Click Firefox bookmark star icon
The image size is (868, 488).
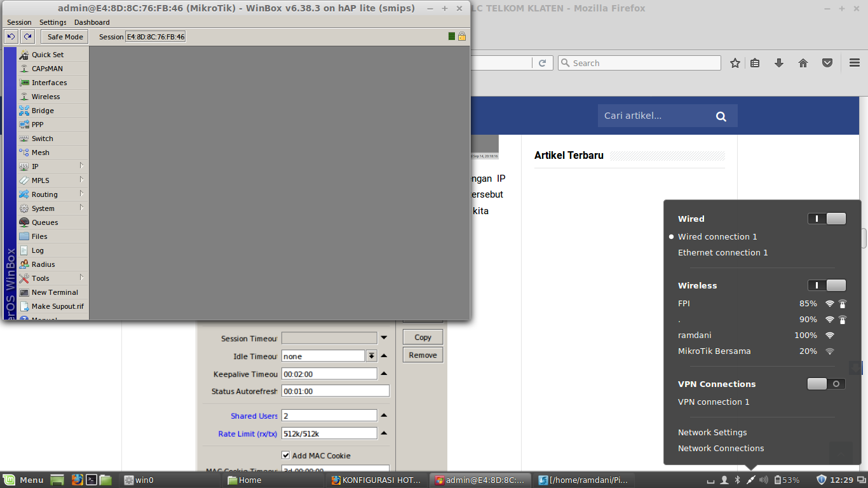735,63
